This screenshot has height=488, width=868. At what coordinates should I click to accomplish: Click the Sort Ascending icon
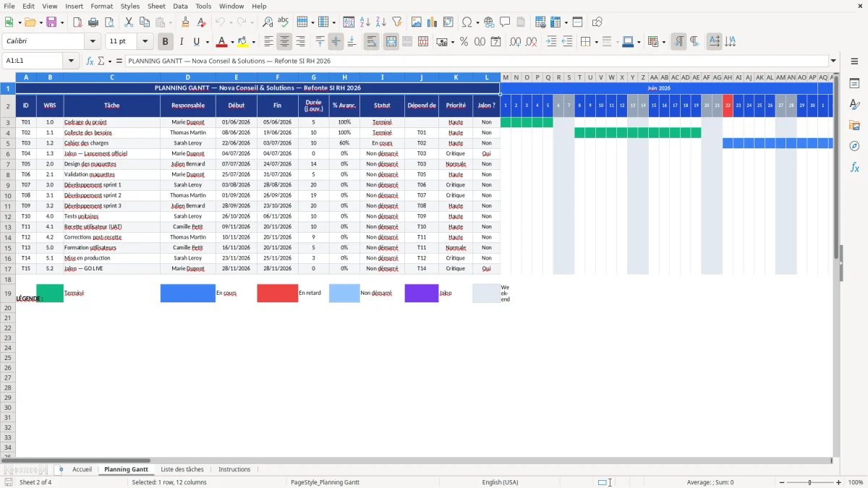pos(365,22)
